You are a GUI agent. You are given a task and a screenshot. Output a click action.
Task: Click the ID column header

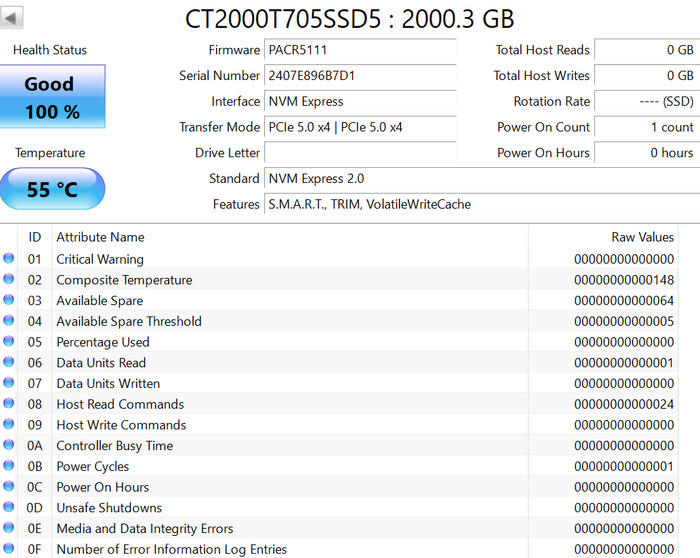[35, 237]
